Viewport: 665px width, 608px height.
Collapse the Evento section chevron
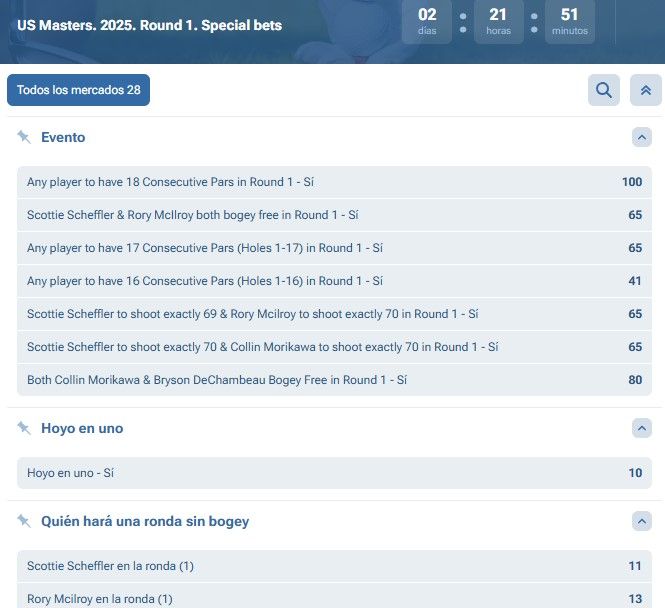click(642, 137)
